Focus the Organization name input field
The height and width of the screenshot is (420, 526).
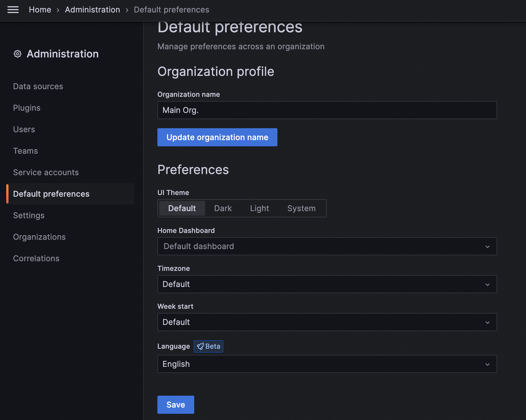pyautogui.click(x=327, y=110)
